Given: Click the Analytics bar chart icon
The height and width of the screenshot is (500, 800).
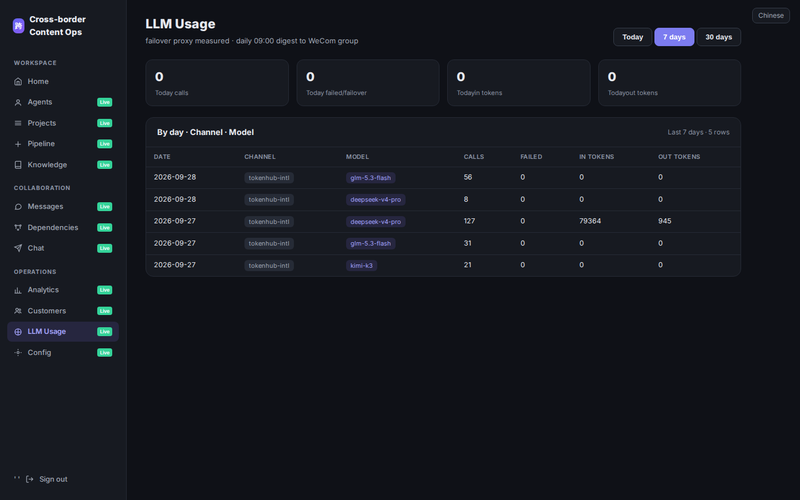Looking at the screenshot, I should click(18, 290).
